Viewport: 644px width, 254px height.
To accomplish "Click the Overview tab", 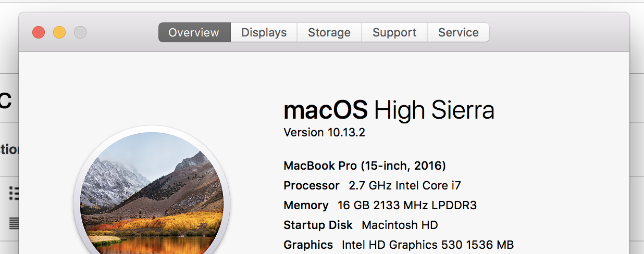I will [x=194, y=32].
